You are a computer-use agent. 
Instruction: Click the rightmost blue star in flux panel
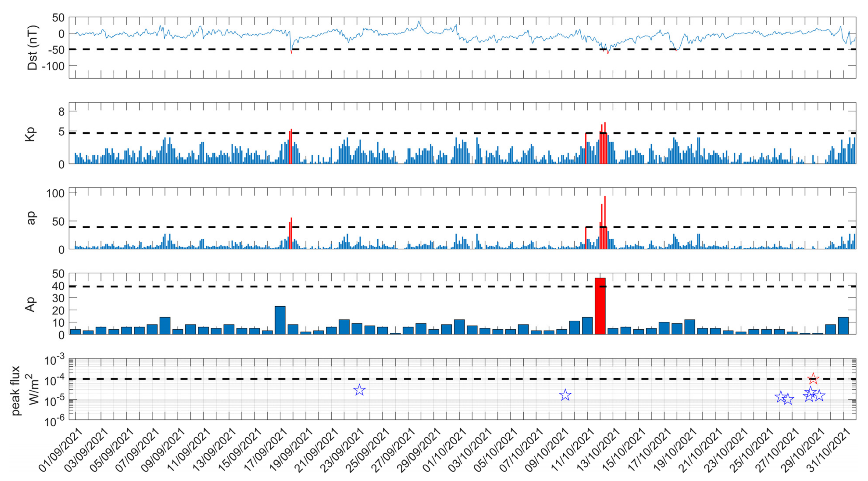pyautogui.click(x=819, y=396)
